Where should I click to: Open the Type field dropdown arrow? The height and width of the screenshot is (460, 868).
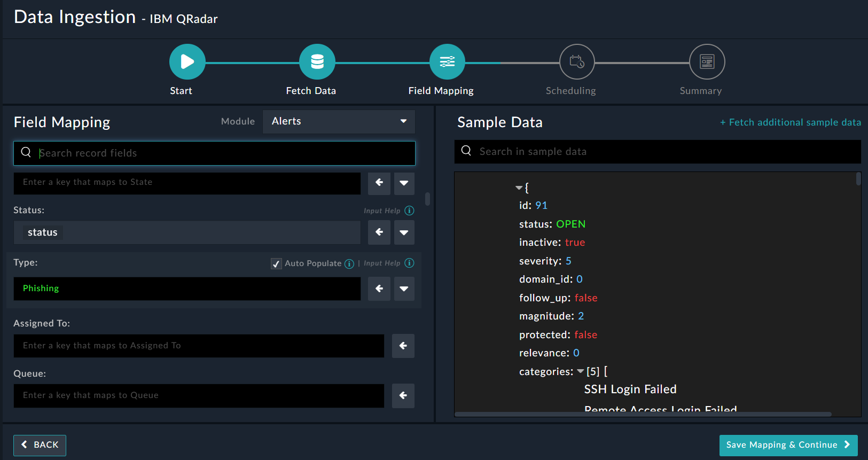coord(404,289)
